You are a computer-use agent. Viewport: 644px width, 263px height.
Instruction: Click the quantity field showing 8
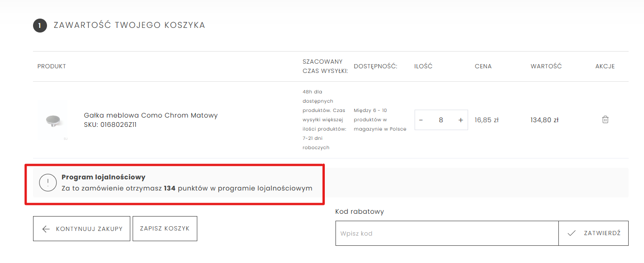[x=441, y=120]
